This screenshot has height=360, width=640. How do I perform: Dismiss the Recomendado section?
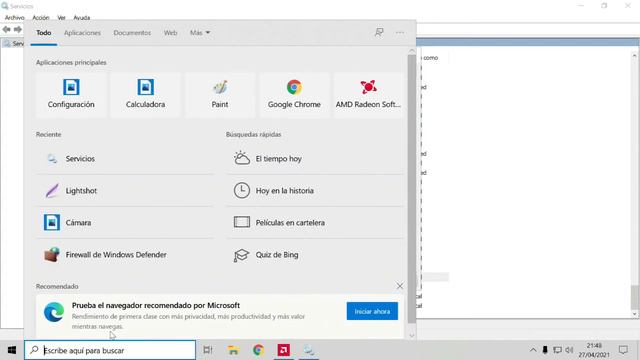point(400,286)
